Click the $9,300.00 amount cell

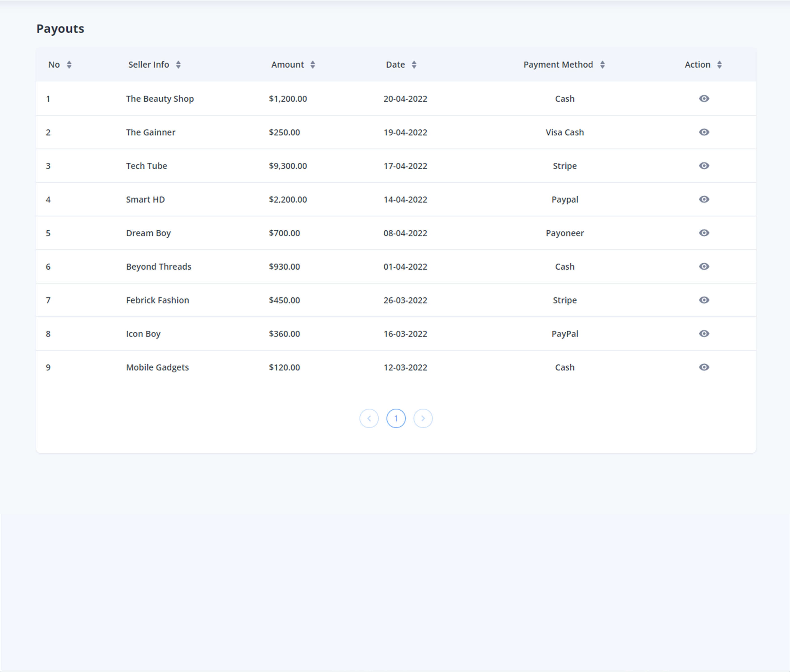tap(288, 166)
